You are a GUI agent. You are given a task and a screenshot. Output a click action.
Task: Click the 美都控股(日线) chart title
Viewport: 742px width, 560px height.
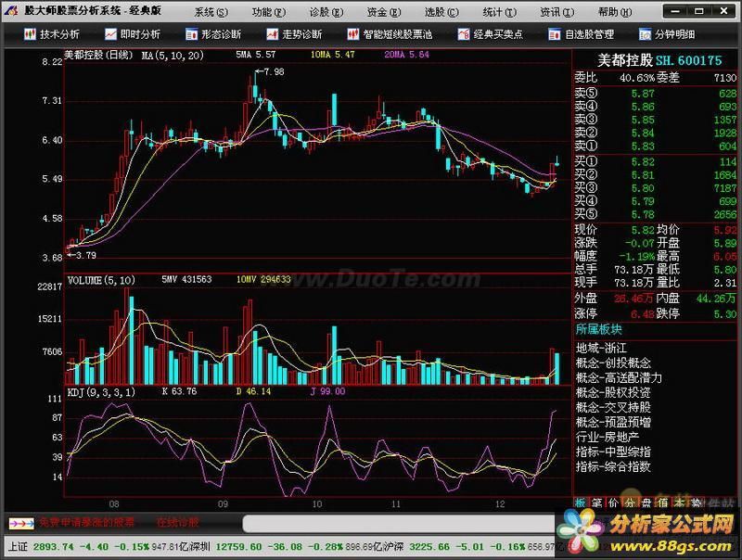99,55
